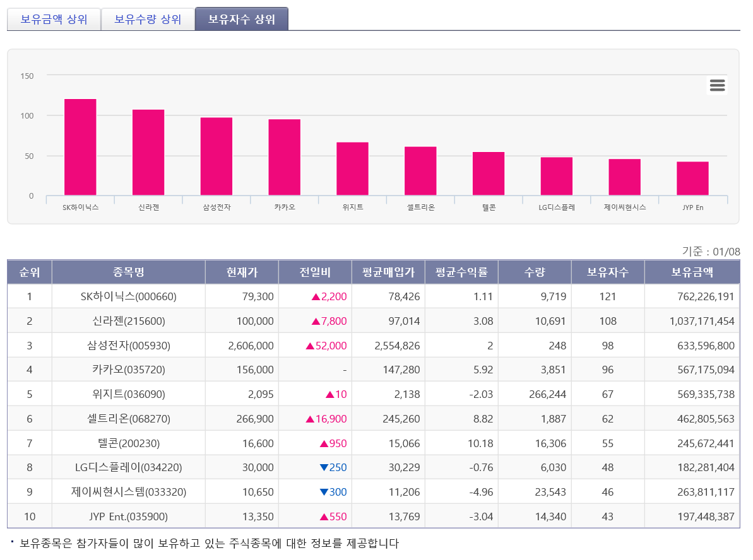
Task: Click the 평균매입가 column header
Action: coord(389,272)
